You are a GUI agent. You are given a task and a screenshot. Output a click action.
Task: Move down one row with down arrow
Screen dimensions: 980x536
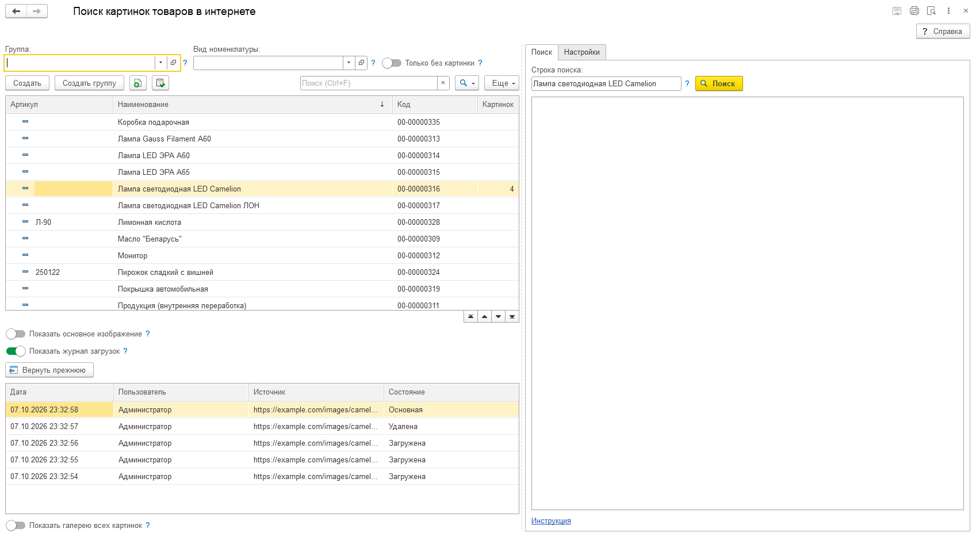(499, 317)
